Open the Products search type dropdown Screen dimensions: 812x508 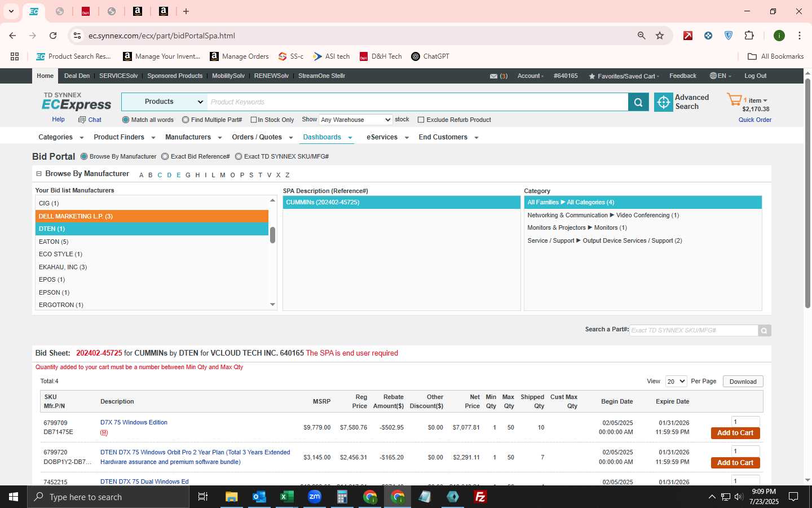coord(164,102)
